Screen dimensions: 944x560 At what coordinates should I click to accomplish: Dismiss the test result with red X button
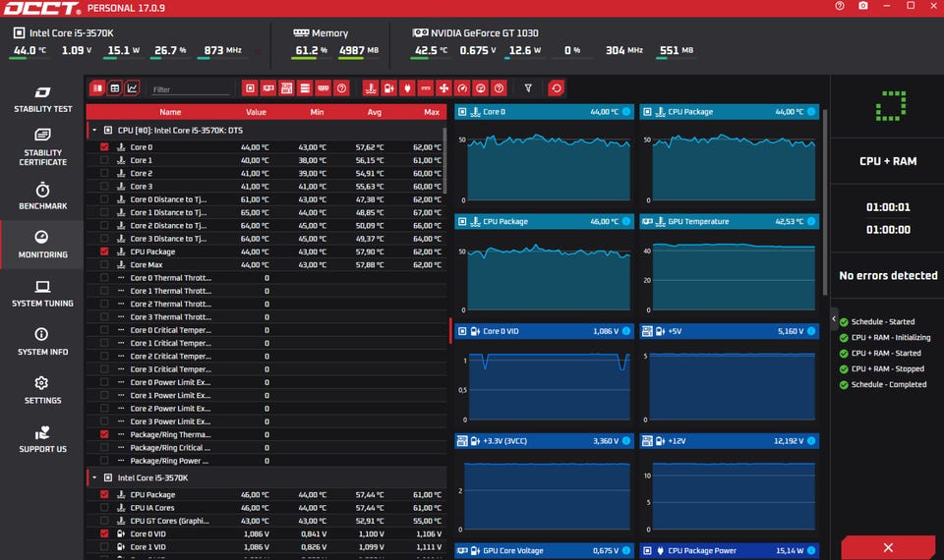click(888, 547)
